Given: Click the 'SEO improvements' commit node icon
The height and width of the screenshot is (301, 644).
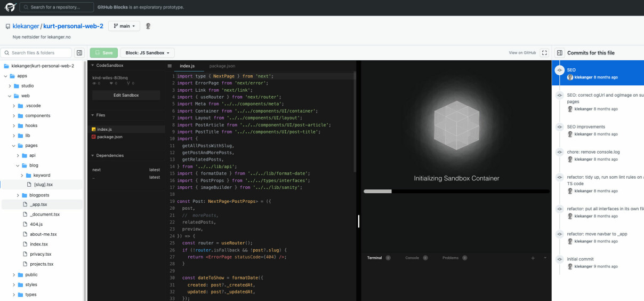Looking at the screenshot, I should point(559,127).
